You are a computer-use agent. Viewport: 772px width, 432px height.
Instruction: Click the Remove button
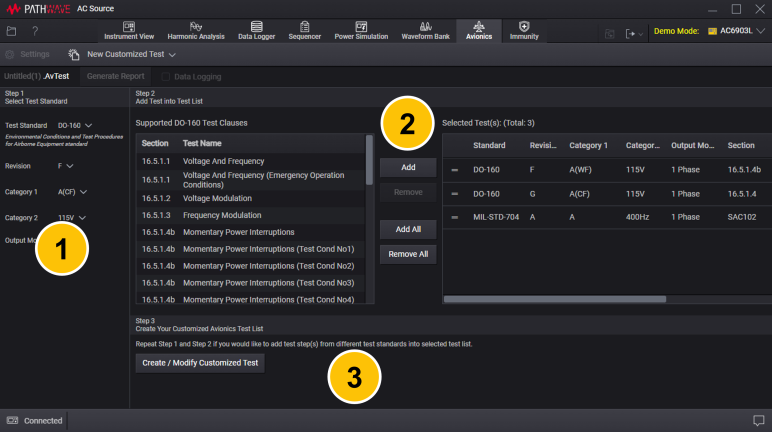[x=408, y=192]
